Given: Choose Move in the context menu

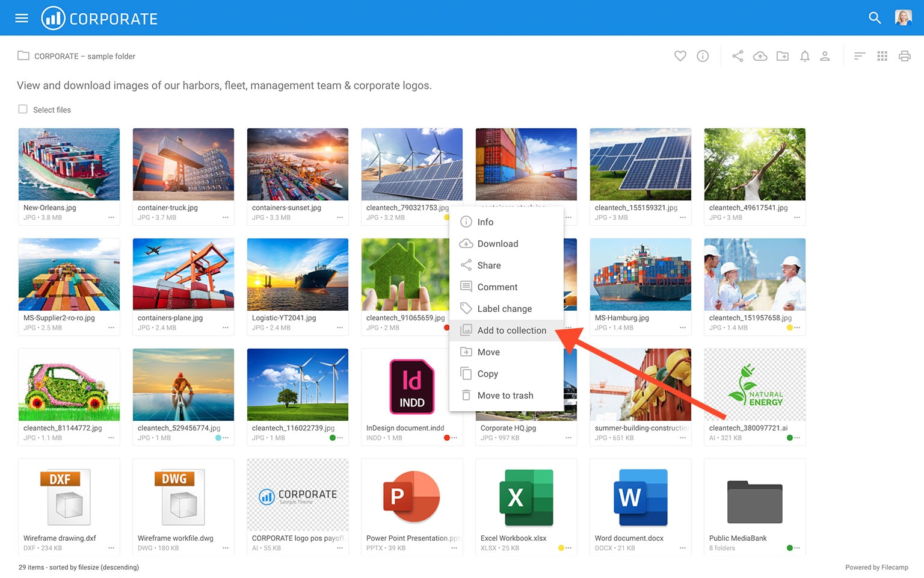Looking at the screenshot, I should click(x=507, y=352).
